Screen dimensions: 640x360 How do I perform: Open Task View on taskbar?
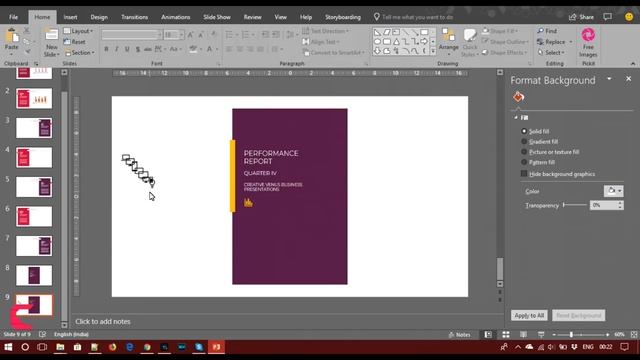click(42, 347)
